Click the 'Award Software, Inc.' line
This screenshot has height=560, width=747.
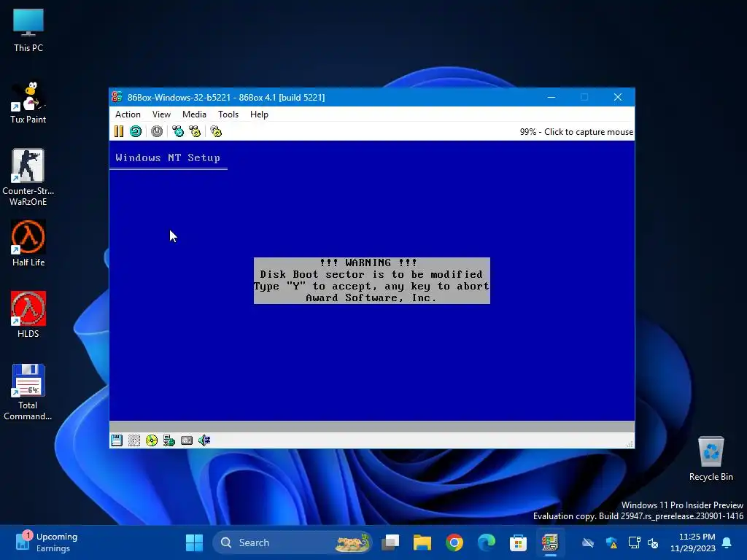(371, 298)
